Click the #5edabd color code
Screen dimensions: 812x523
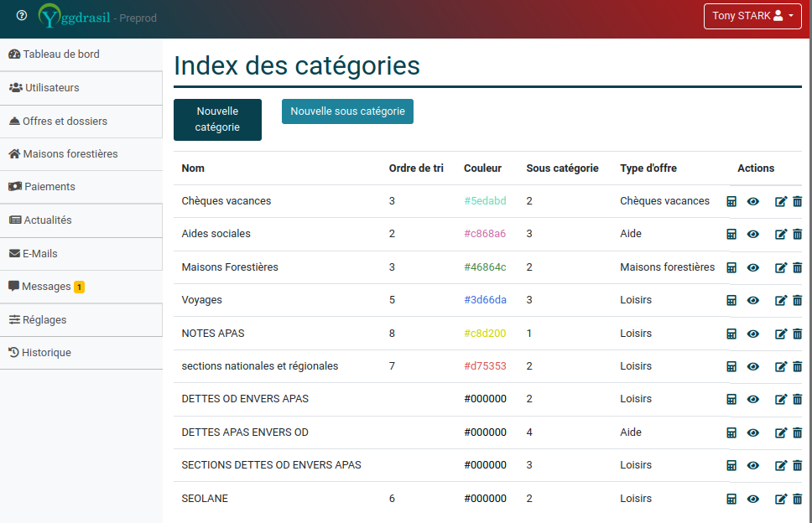coord(485,201)
